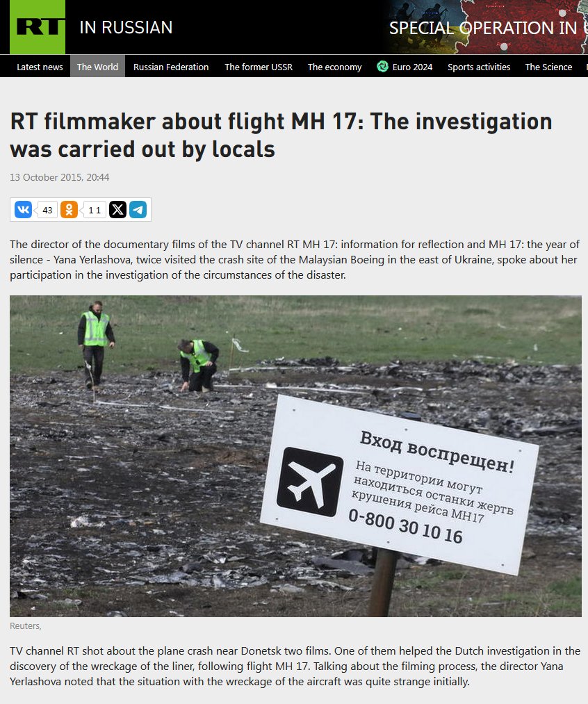Open the MH17 crash site photo

(x=295, y=456)
